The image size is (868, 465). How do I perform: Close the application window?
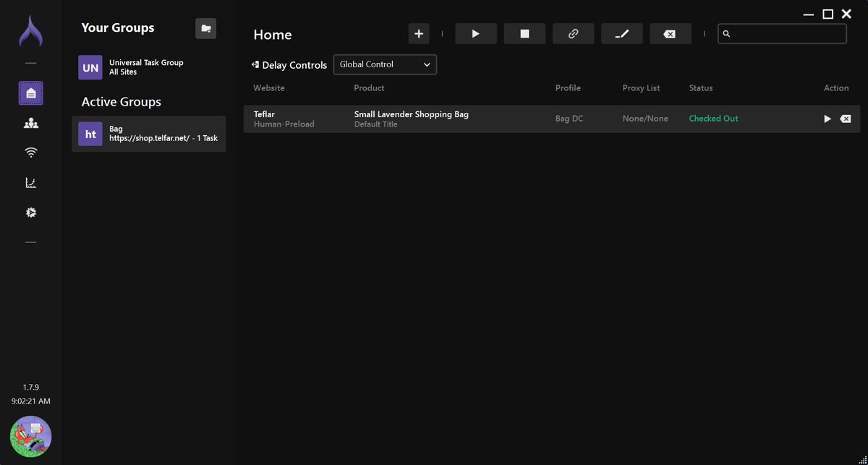[x=846, y=14]
